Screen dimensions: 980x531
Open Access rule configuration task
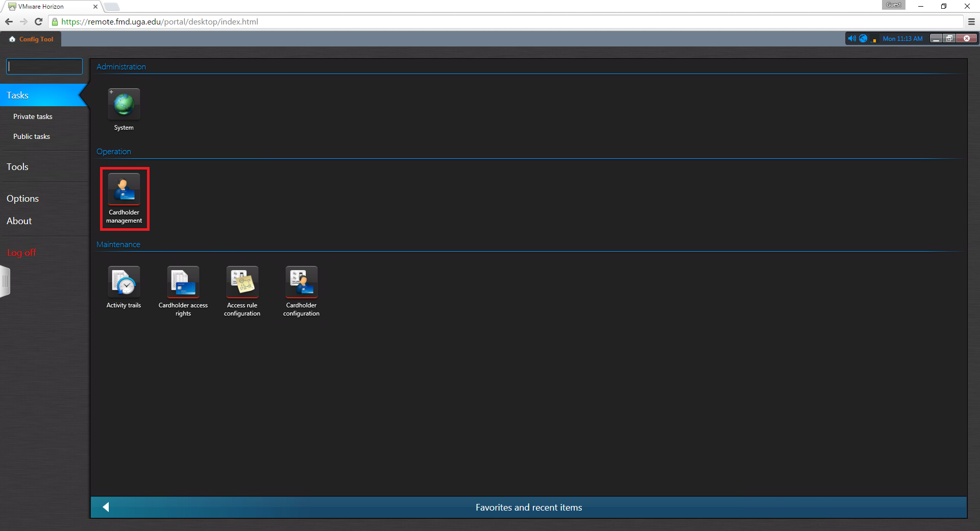click(x=242, y=282)
